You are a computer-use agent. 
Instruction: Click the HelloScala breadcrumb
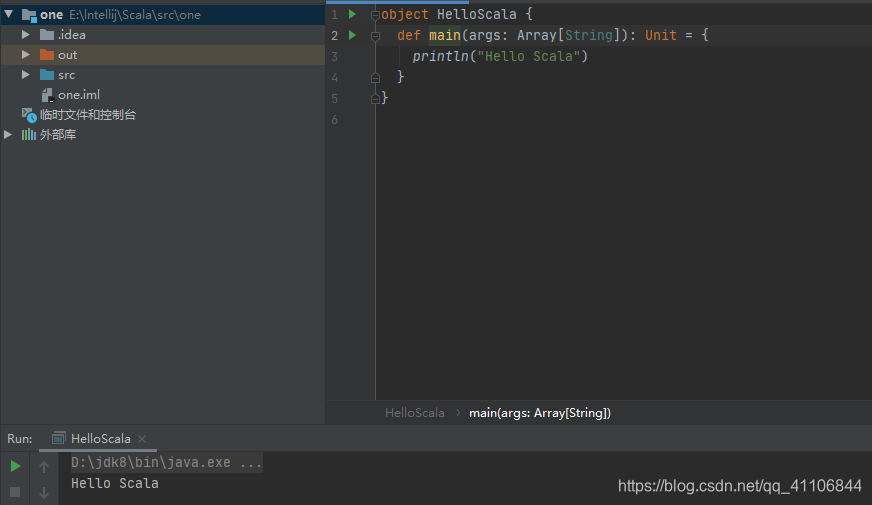coord(415,413)
